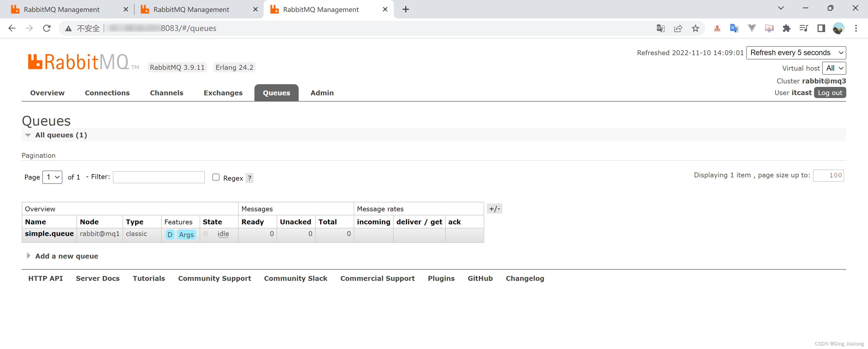Close the active RabbitMQ Management tab

(385, 10)
